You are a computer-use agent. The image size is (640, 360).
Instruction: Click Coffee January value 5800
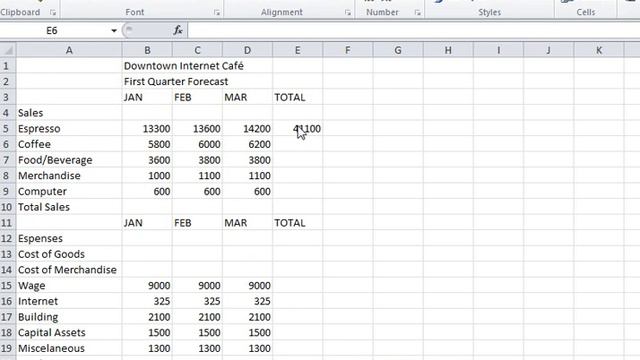(x=147, y=144)
